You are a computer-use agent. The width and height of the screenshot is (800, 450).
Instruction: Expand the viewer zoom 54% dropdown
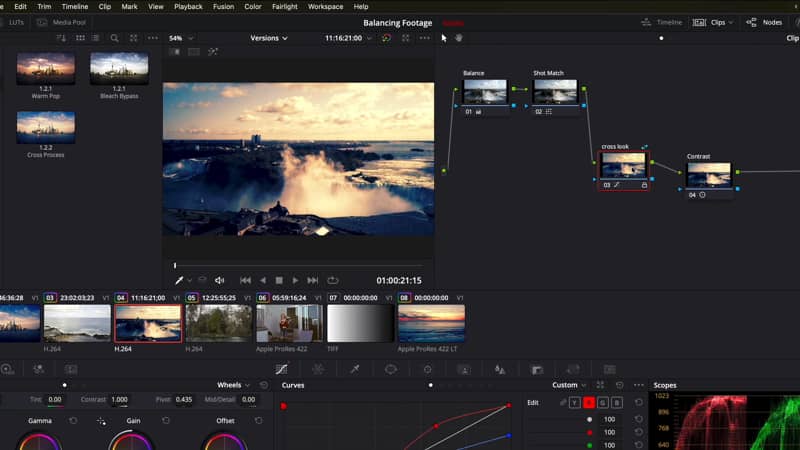click(x=180, y=38)
